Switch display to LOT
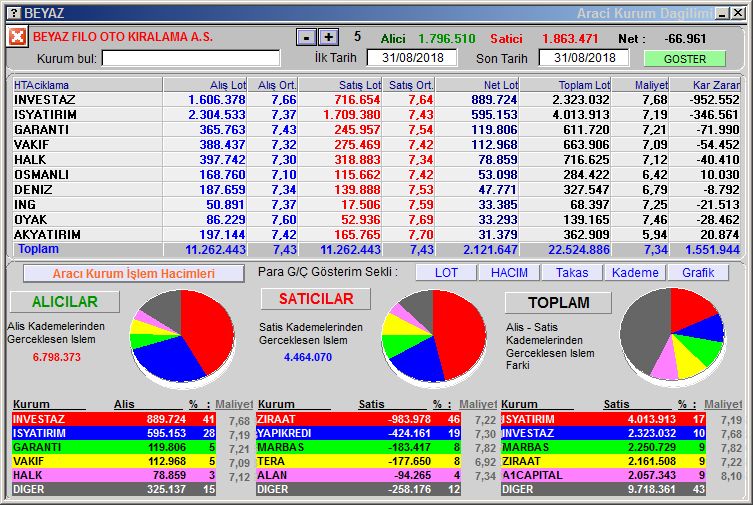Viewport: 753px width, 505px height. point(446,273)
